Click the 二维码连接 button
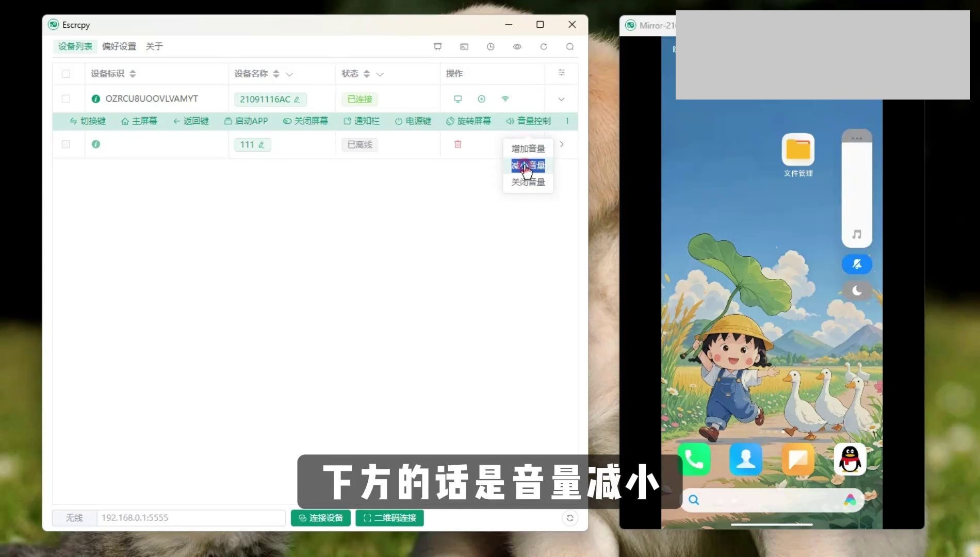This screenshot has height=557, width=980. [389, 518]
